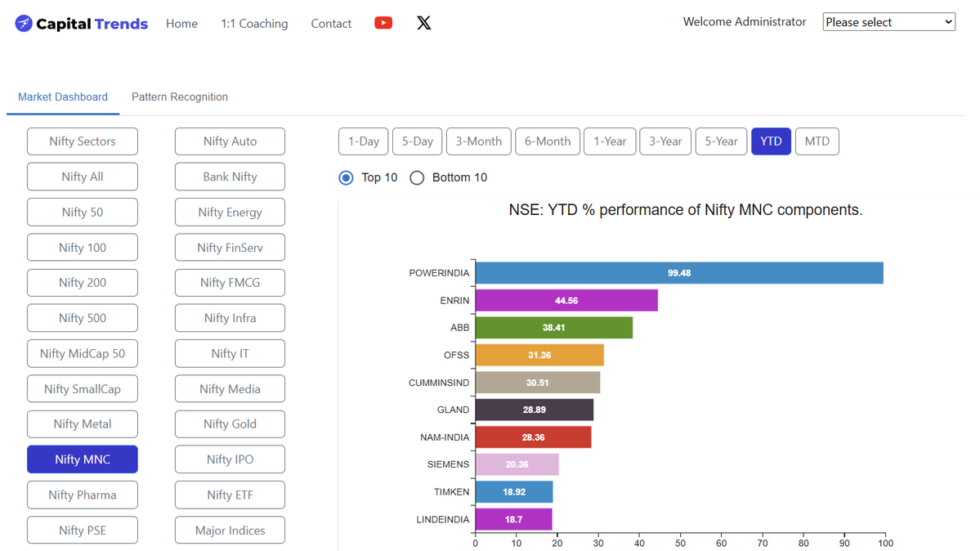980x551 pixels.
Task: Select the 1-Year timeframe
Action: [610, 141]
